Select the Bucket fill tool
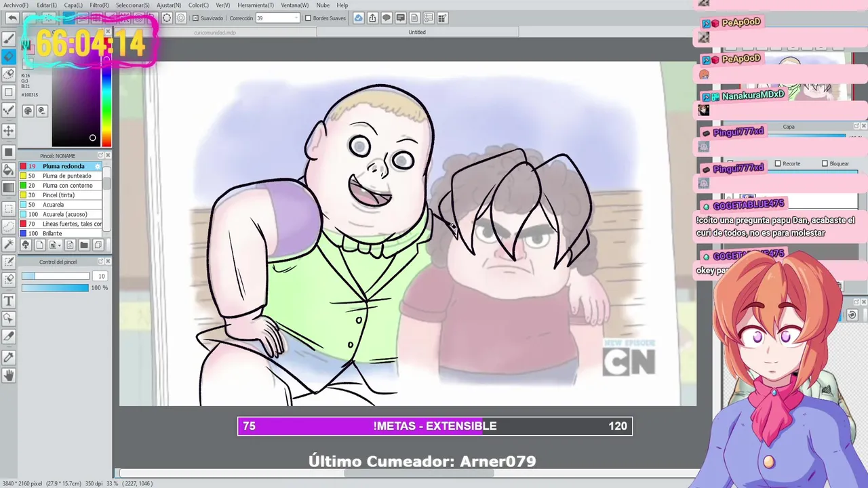 coord(9,169)
